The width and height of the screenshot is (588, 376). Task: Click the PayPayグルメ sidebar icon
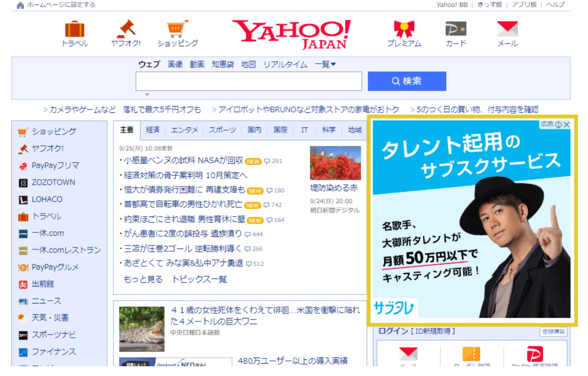[23, 267]
